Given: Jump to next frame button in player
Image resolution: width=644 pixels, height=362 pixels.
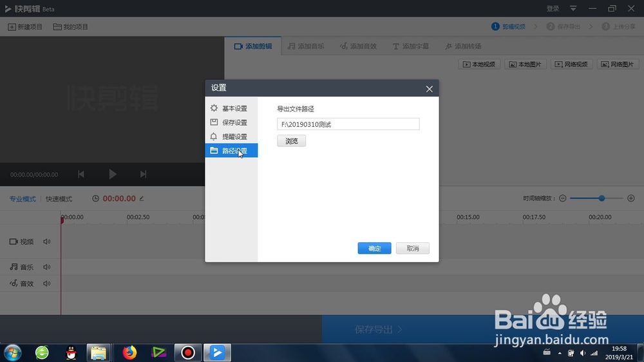Looking at the screenshot, I should (x=143, y=174).
